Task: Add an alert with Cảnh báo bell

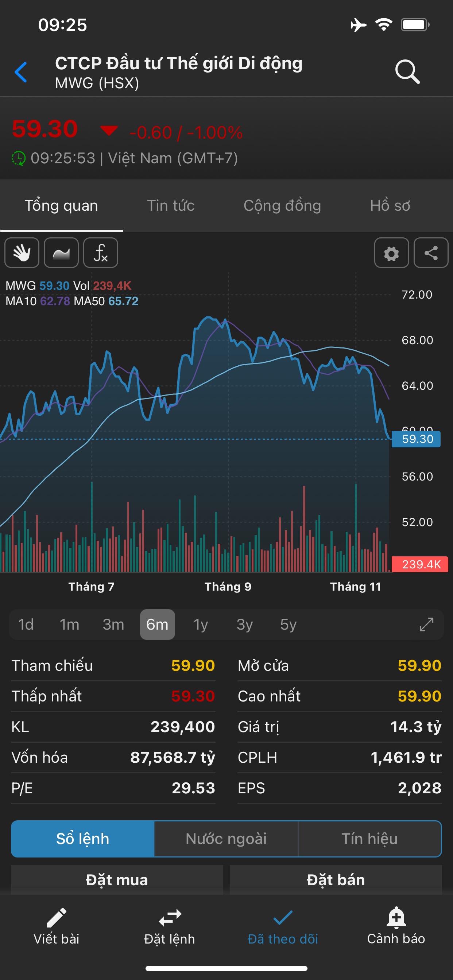Action: tap(396, 926)
